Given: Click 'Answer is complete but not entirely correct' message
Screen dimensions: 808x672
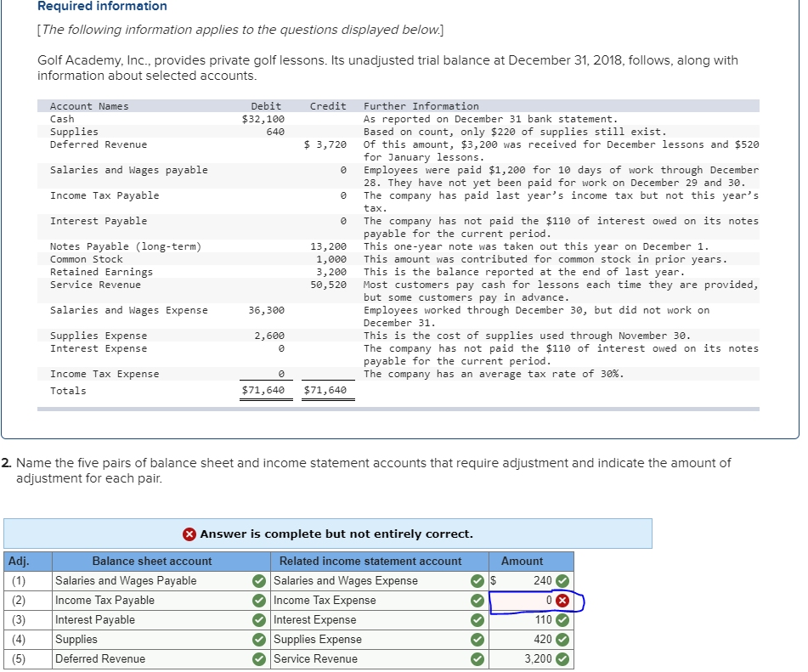Looking at the screenshot, I should 336,534.
